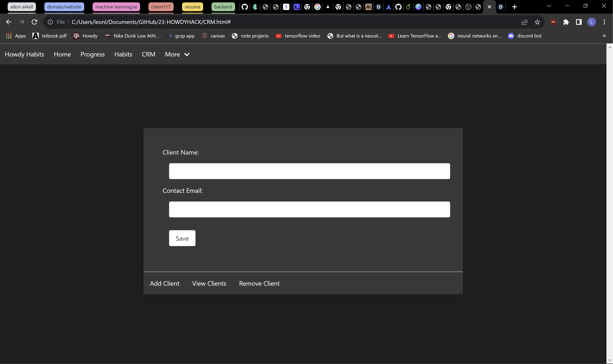Open Chrome three-dot menu

click(x=604, y=22)
